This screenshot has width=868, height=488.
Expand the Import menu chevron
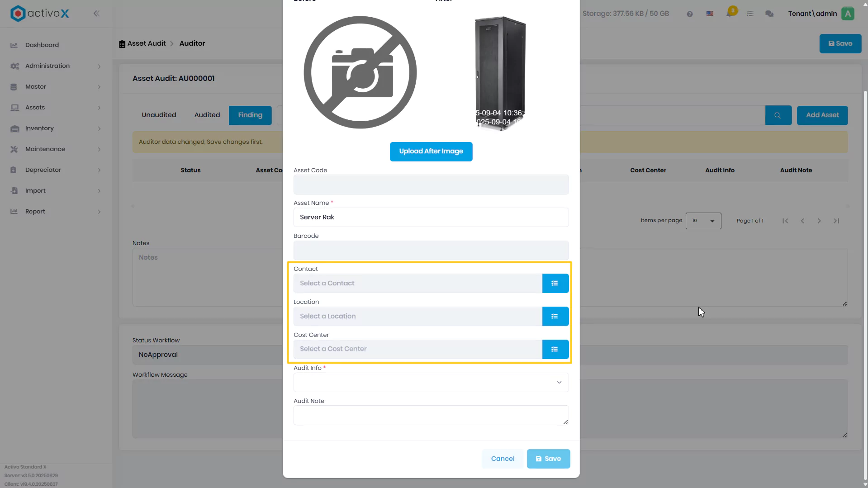pyautogui.click(x=99, y=191)
